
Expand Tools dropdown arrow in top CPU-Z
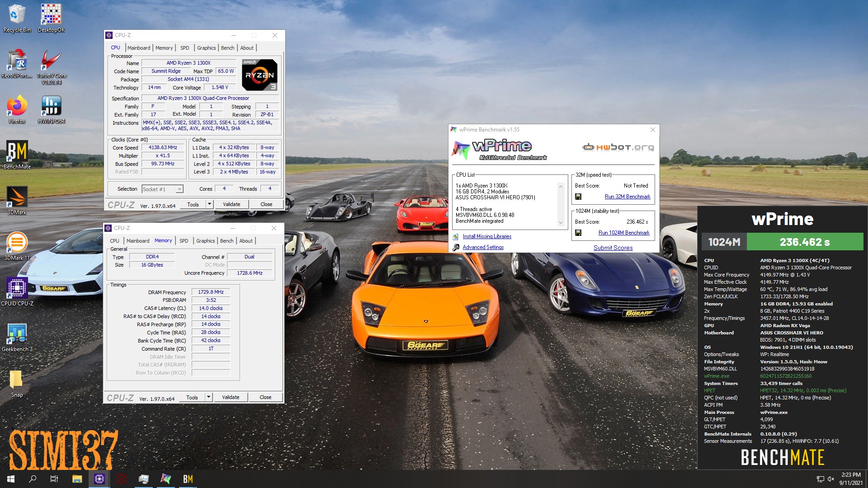click(x=209, y=204)
